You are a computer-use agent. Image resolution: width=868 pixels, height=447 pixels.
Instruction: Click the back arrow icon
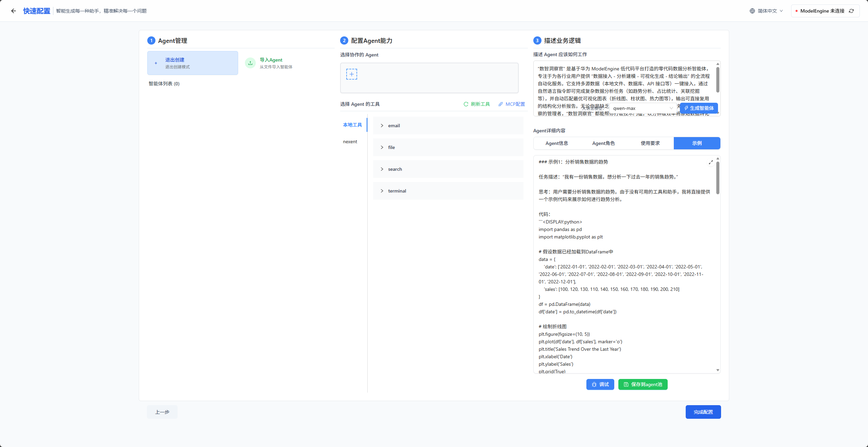14,11
